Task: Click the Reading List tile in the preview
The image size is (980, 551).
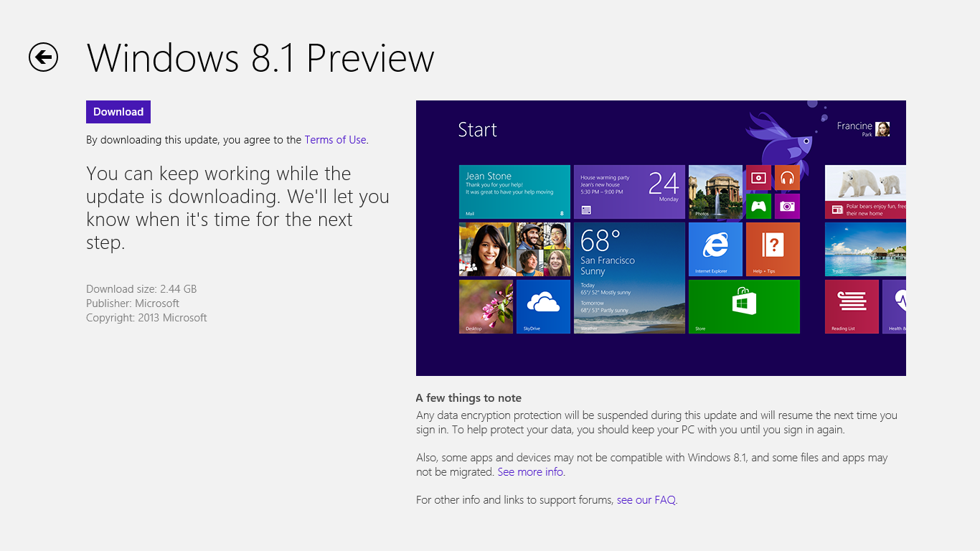Action: [x=852, y=306]
